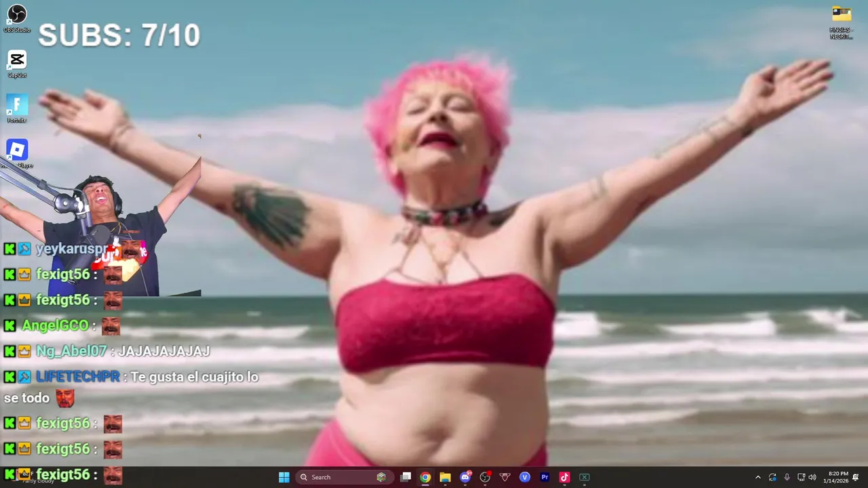Open the OBS Studio desktop shortcut

(x=17, y=18)
